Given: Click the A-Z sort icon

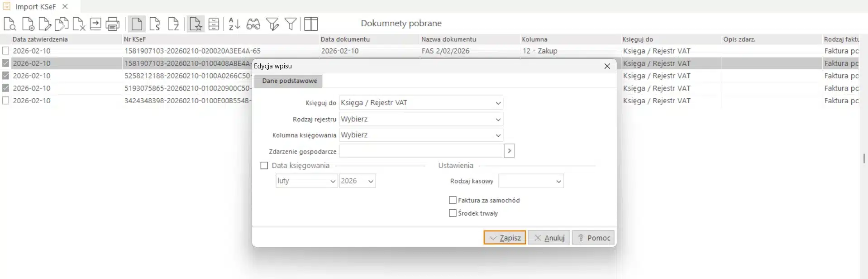Looking at the screenshot, I should tap(234, 24).
